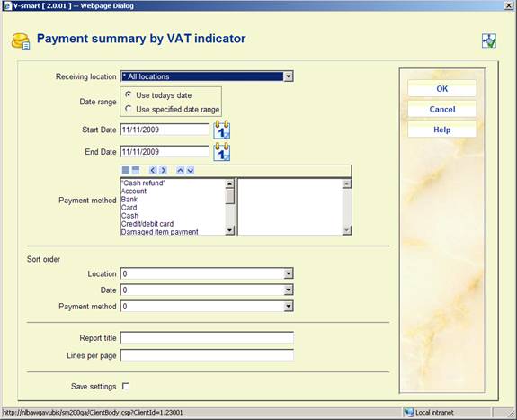Viewport: 517px width, 420px height.
Task: Move selected payment method left with arrow
Action: click(x=153, y=170)
